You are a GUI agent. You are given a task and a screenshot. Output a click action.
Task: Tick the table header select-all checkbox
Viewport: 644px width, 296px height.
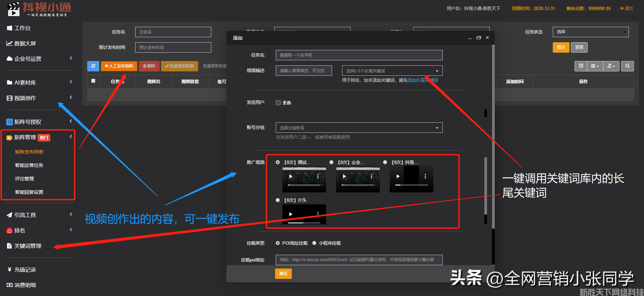click(x=93, y=81)
